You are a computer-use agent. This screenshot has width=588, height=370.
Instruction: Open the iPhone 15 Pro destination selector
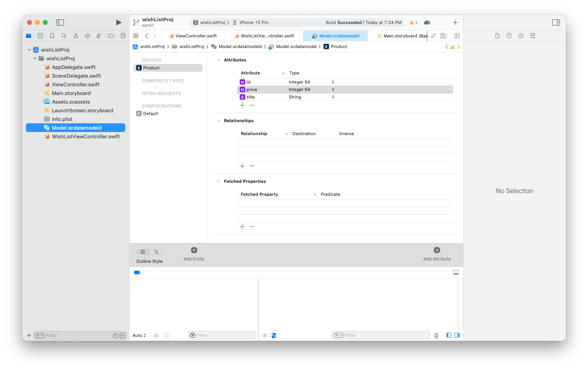tap(251, 22)
